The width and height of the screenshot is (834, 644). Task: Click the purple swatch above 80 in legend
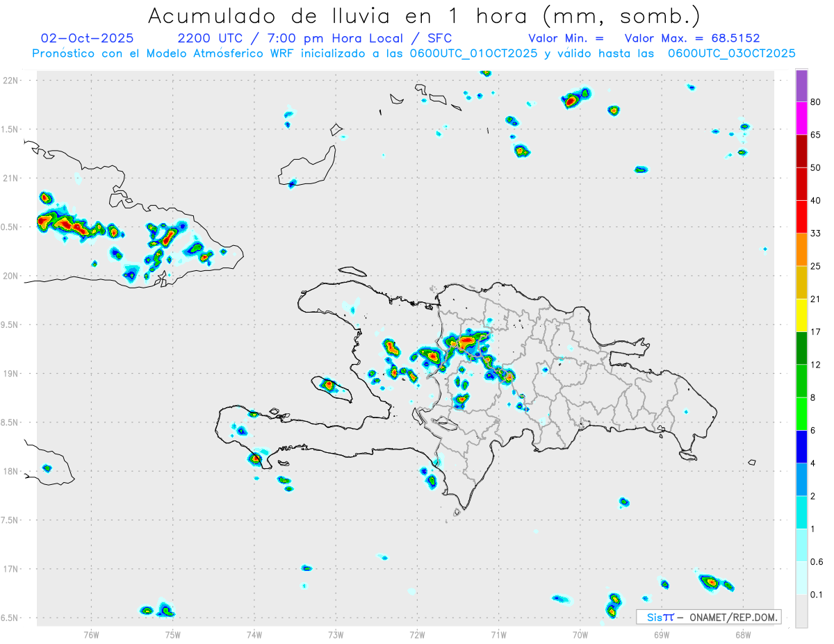(801, 86)
